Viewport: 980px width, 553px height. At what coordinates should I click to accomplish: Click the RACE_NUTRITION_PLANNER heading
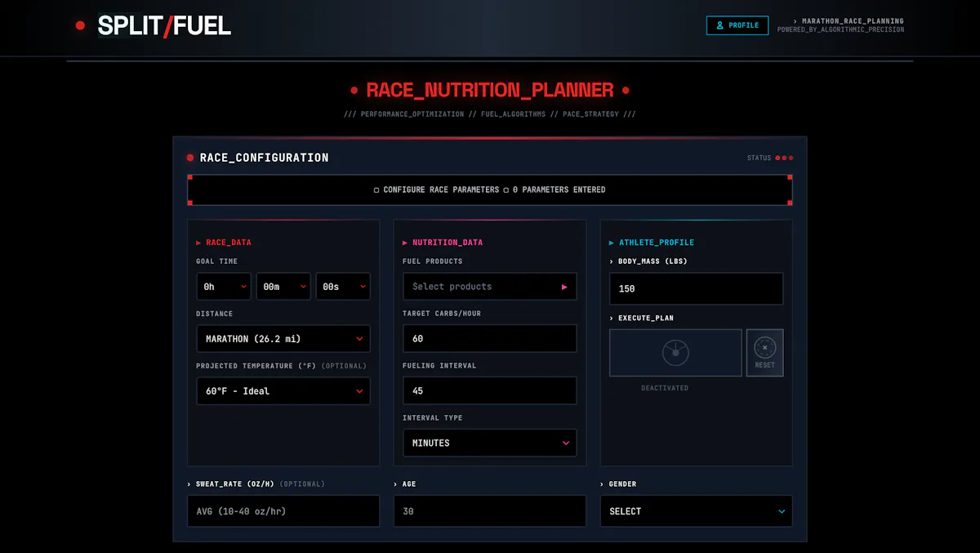coord(490,90)
